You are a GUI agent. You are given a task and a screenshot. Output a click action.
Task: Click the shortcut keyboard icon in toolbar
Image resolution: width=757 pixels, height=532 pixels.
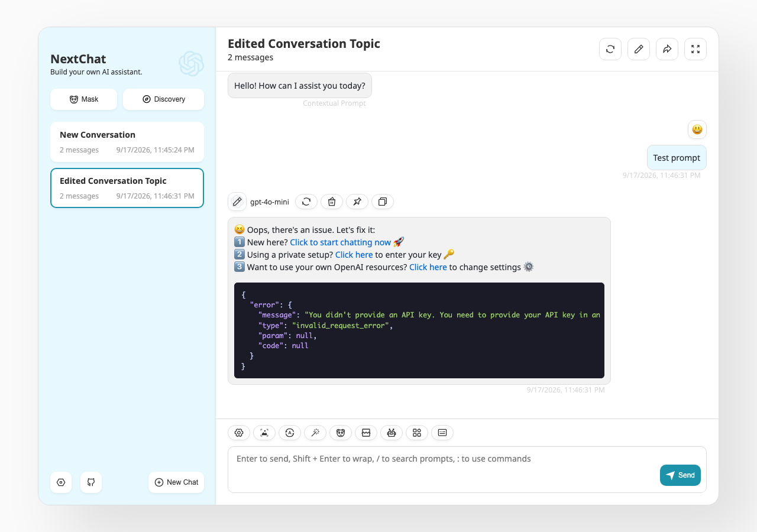[442, 433]
